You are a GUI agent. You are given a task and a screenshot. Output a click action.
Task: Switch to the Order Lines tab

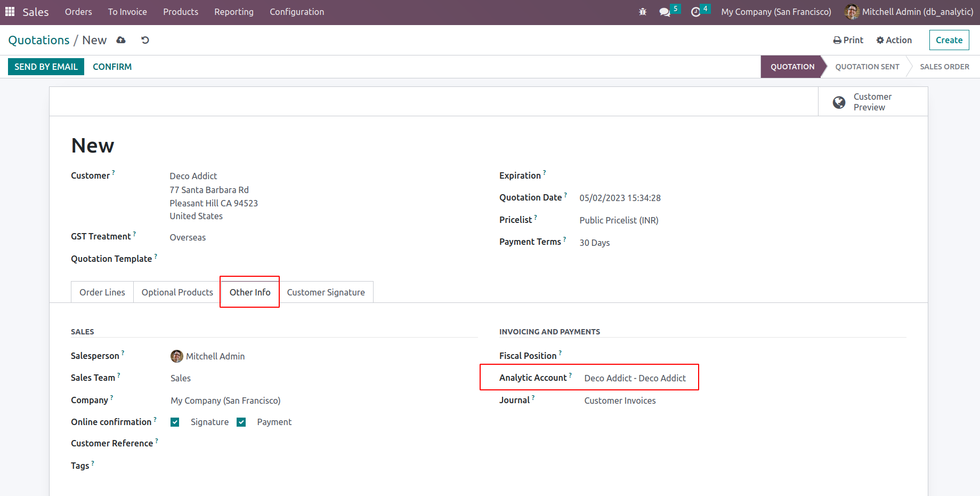[x=102, y=292]
